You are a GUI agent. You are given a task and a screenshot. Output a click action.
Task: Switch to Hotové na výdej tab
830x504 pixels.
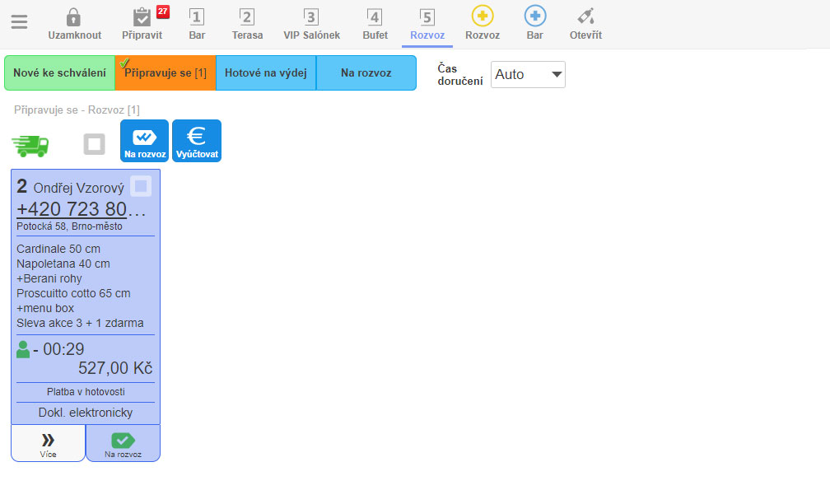pyautogui.click(x=265, y=73)
